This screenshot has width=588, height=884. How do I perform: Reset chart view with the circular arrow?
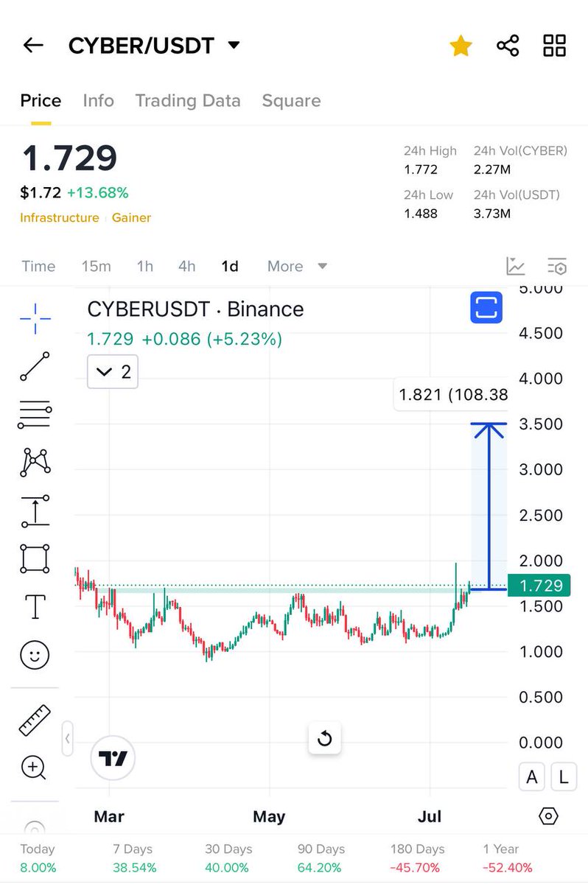point(324,739)
